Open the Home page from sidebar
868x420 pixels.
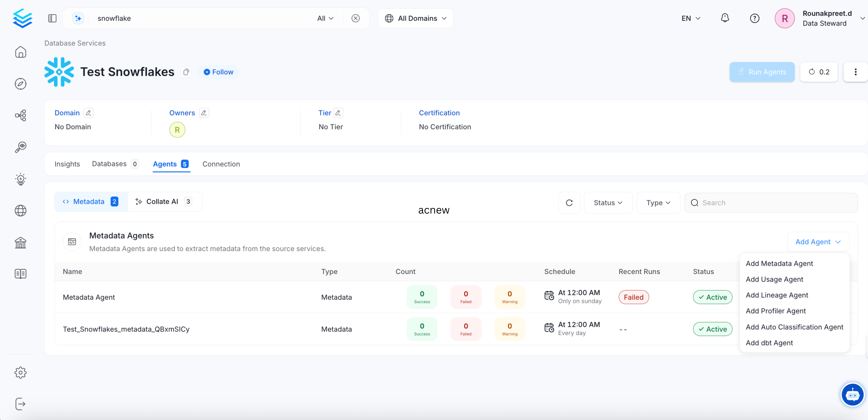[21, 52]
